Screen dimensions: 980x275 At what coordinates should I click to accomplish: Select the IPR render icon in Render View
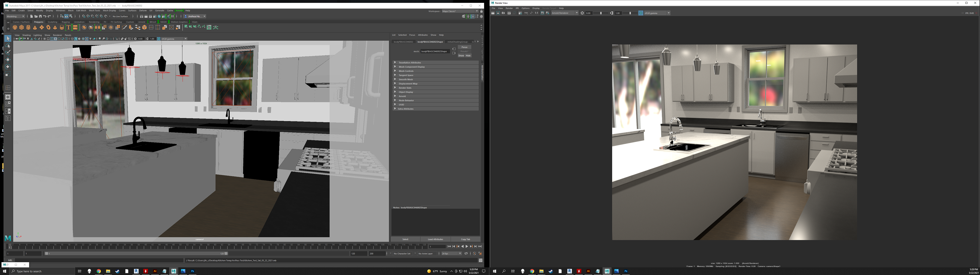[x=509, y=13]
